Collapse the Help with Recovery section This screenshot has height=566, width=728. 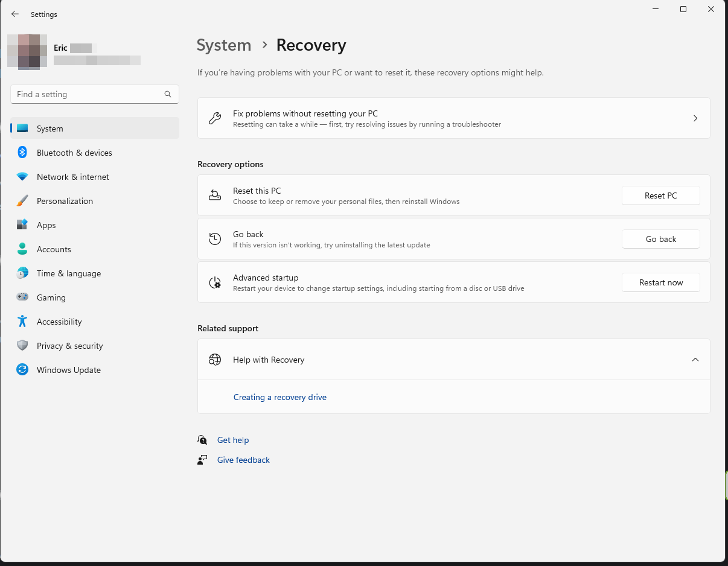click(x=695, y=359)
